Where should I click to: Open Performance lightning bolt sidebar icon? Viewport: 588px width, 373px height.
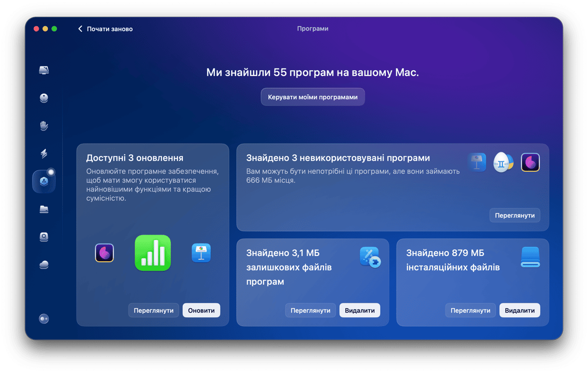coord(44,154)
